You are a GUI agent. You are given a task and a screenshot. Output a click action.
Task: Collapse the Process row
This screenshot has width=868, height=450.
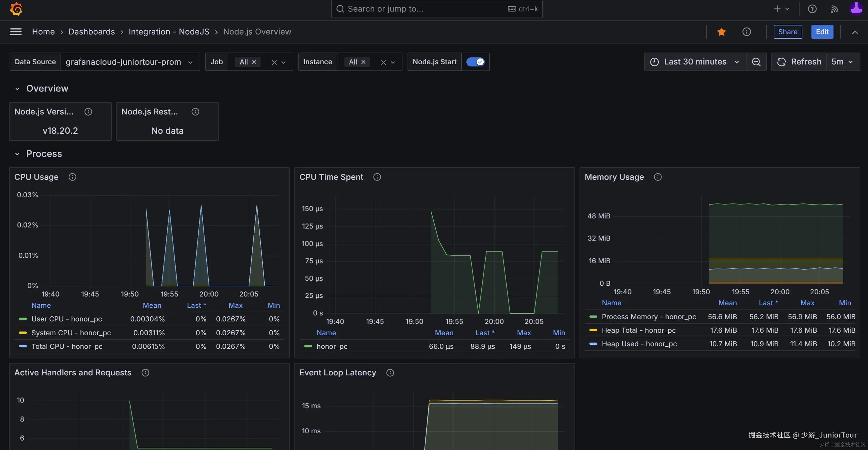17,154
